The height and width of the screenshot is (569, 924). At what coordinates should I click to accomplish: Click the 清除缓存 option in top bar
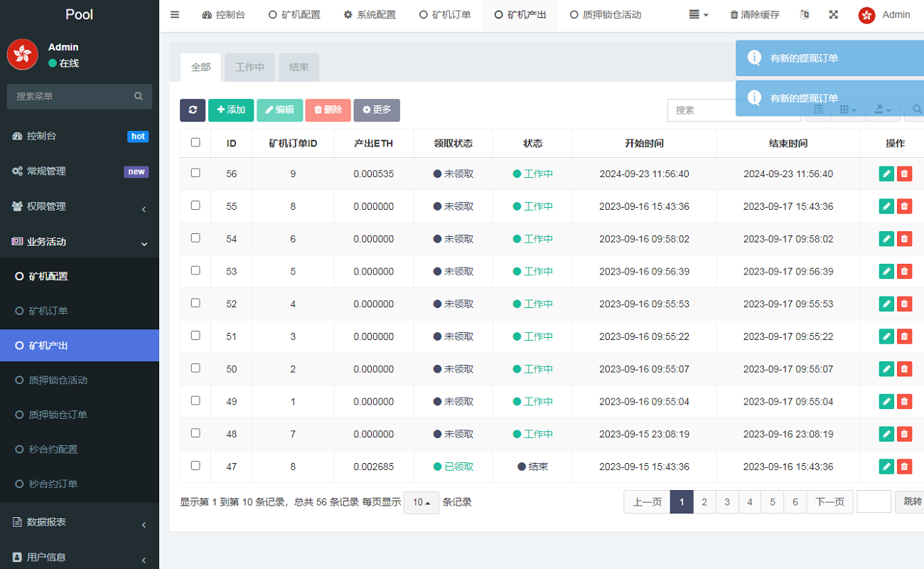coord(754,15)
